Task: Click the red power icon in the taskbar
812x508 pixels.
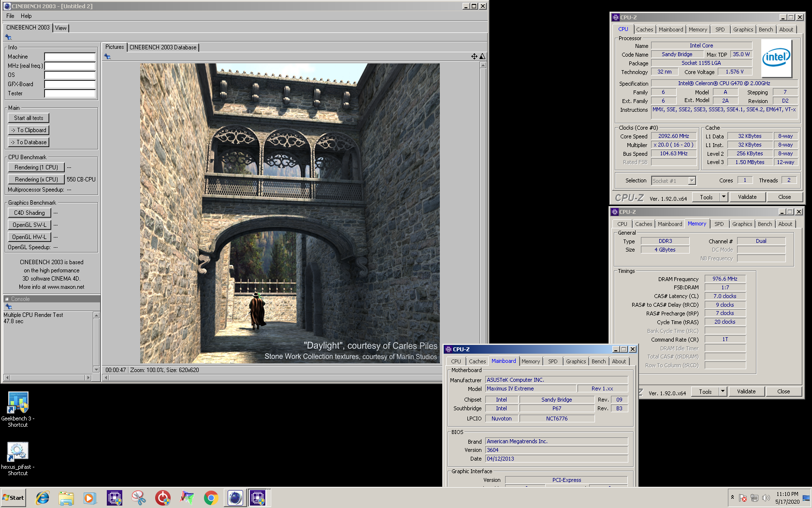Action: [163, 497]
